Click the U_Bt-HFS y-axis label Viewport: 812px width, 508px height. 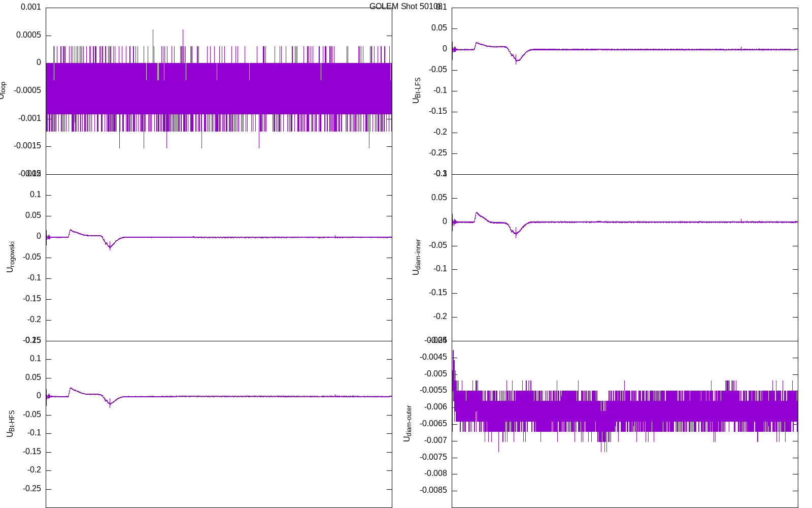[11, 424]
